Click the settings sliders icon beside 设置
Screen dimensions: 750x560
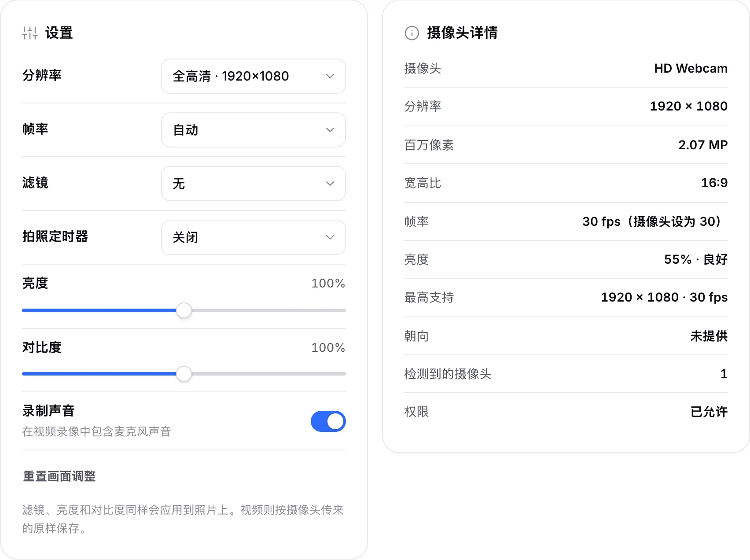coord(30,33)
